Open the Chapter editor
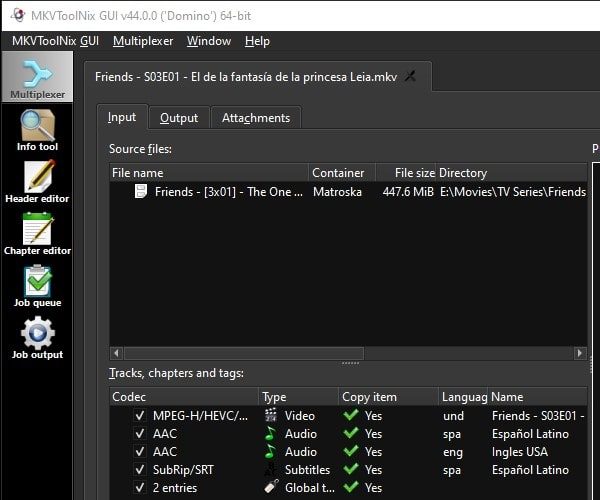This screenshot has width=600, height=500. [37, 234]
